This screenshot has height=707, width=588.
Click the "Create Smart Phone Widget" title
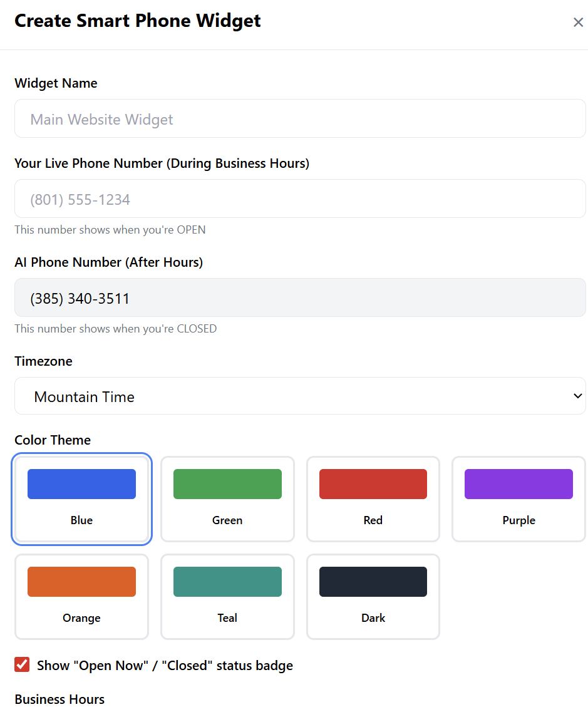click(137, 21)
